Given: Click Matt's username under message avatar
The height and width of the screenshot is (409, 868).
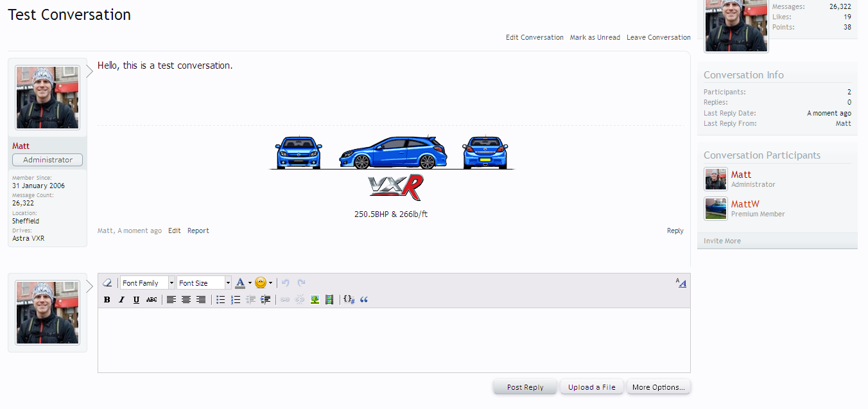Looking at the screenshot, I should click(21, 146).
